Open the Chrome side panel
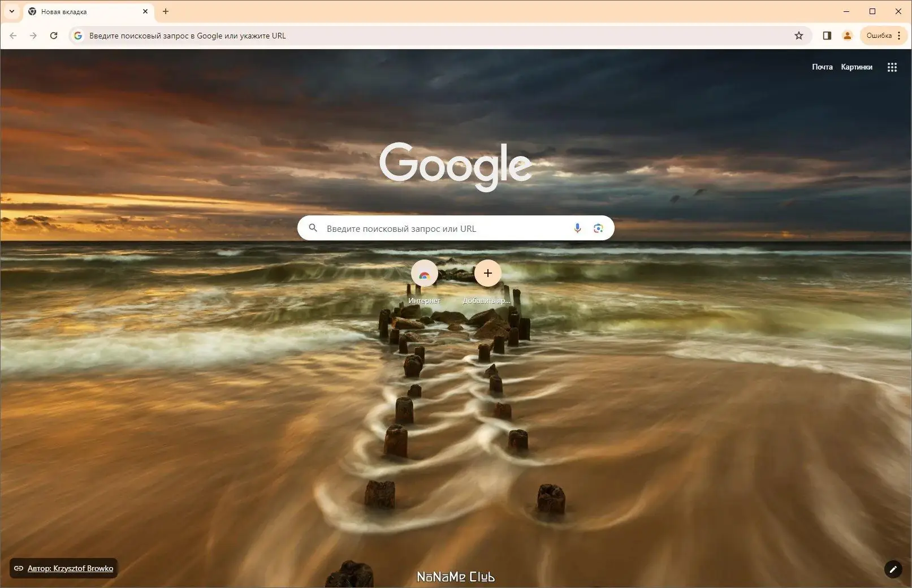The image size is (912, 588). [827, 35]
